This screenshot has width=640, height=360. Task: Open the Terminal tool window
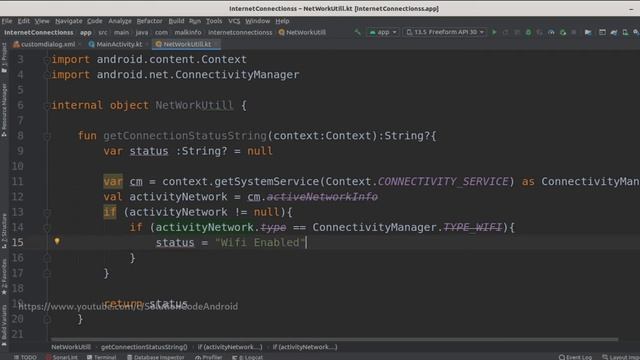102,357
